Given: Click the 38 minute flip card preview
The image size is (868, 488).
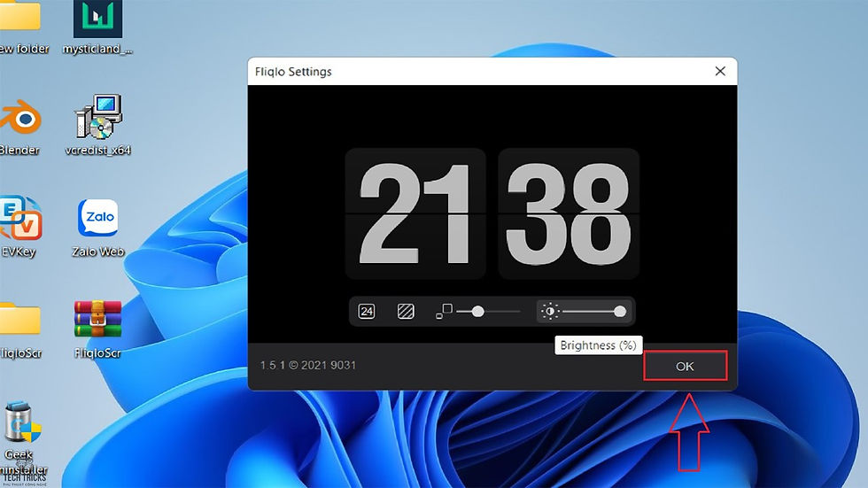Looking at the screenshot, I should click(569, 213).
